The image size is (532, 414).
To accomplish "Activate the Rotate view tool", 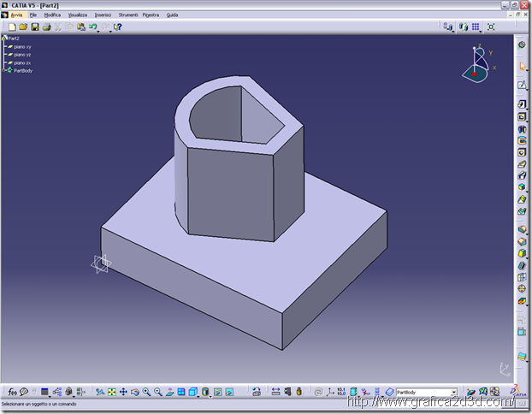I will tap(134, 393).
